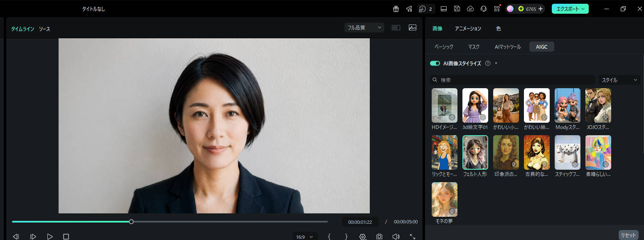The image size is (644, 240).
Task: Open the ベーシック sub-tab
Action: [444, 47]
